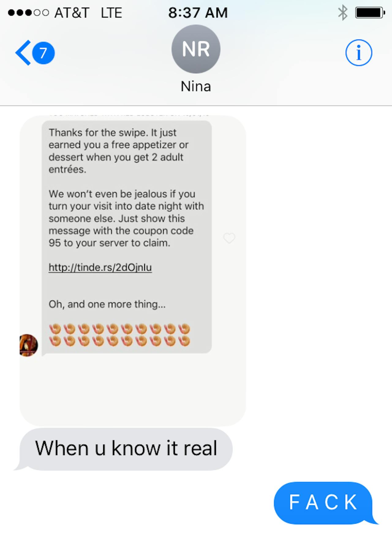Tap the Nina contact name

point(196,86)
